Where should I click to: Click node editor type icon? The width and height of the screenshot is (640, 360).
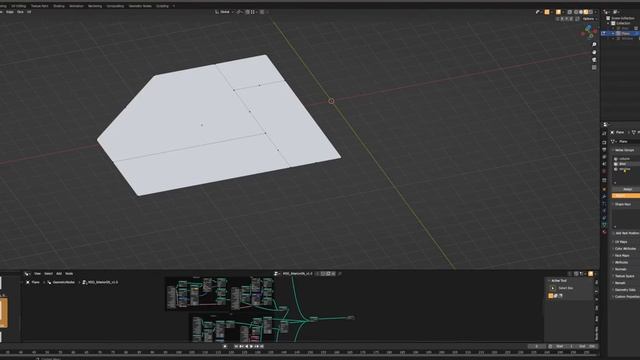click(27, 273)
